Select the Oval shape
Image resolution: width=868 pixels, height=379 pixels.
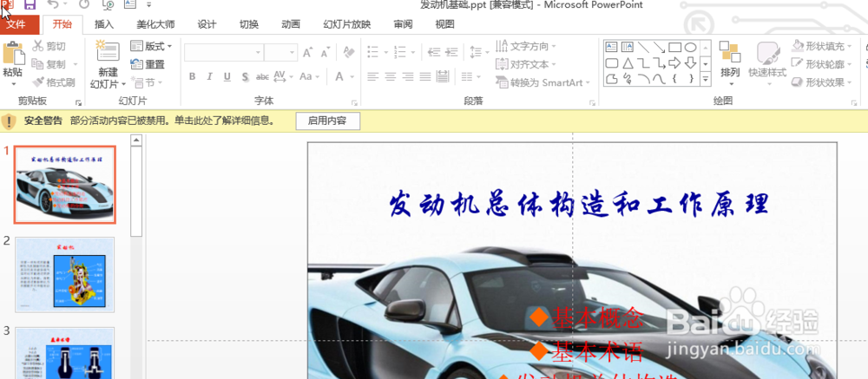[x=690, y=47]
